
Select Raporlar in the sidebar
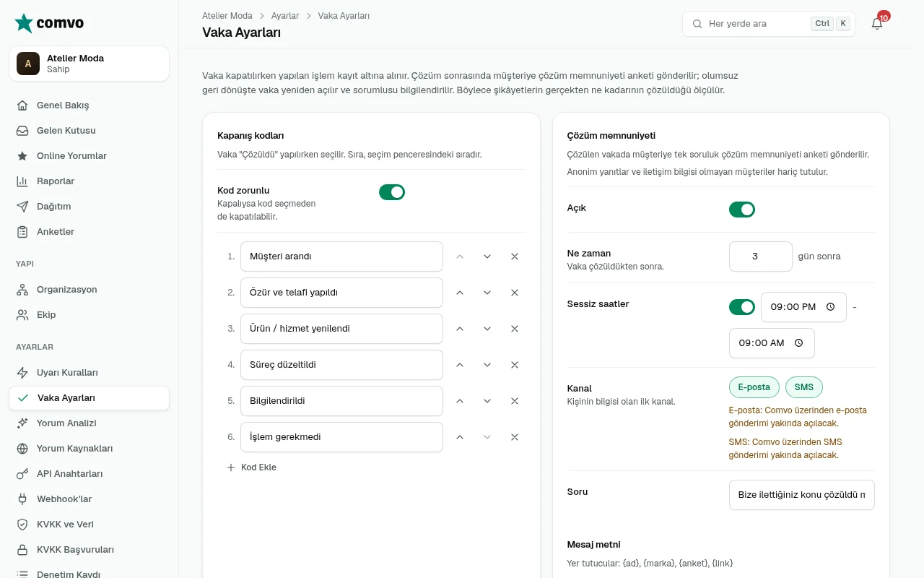tap(89, 181)
